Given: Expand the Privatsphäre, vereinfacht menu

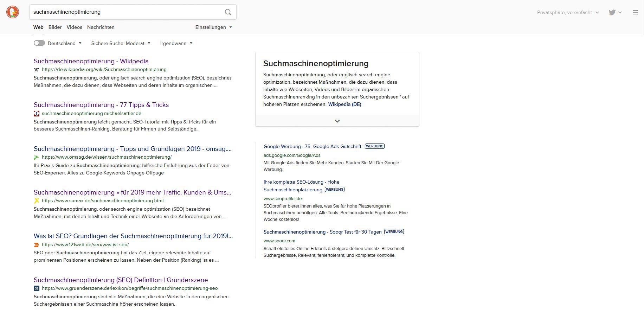Looking at the screenshot, I should point(568,12).
